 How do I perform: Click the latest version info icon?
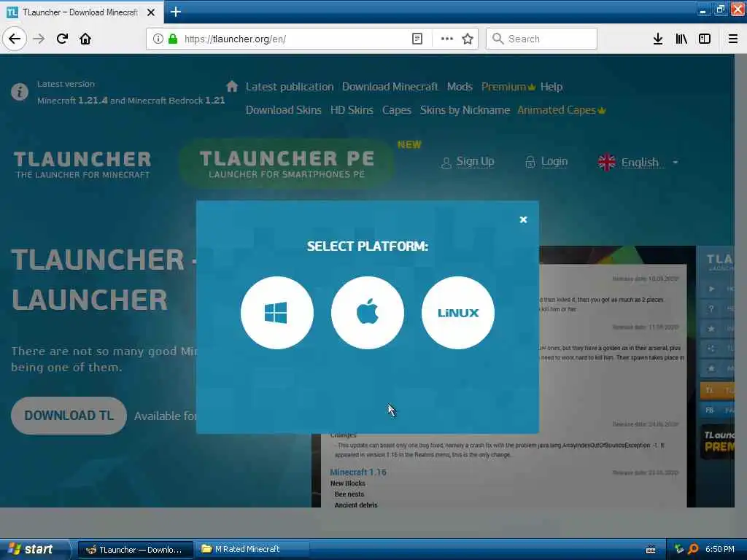coord(20,91)
